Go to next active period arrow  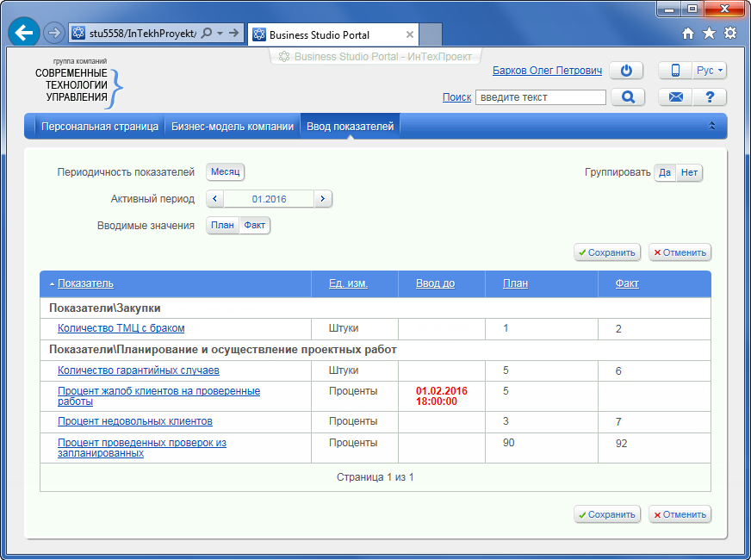pos(322,199)
